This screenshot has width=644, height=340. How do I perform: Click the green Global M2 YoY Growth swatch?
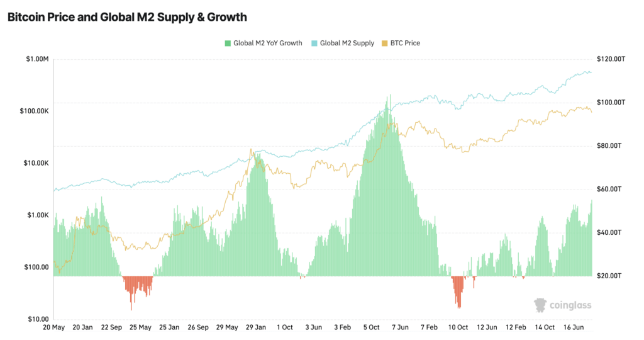click(228, 43)
